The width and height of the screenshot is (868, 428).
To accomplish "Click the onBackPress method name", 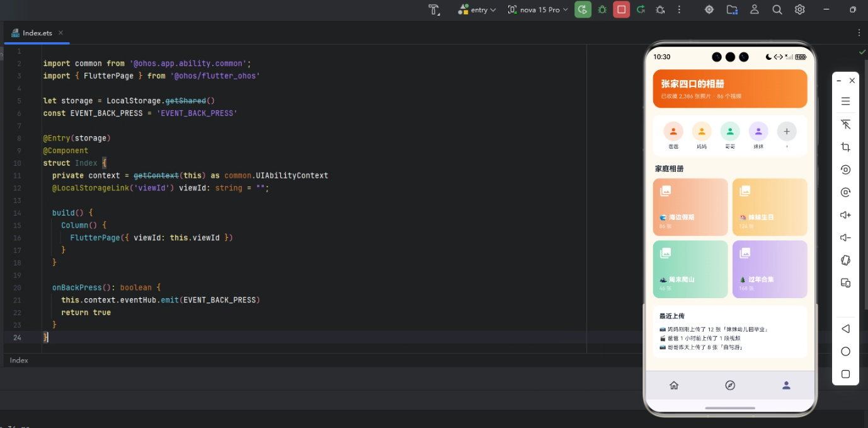I will pos(77,287).
